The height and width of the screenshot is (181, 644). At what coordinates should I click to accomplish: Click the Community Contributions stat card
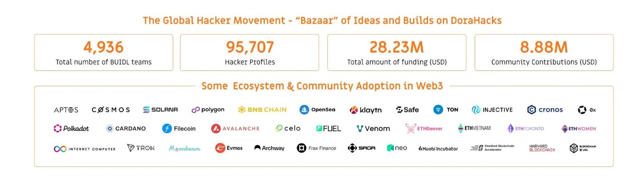tap(544, 52)
